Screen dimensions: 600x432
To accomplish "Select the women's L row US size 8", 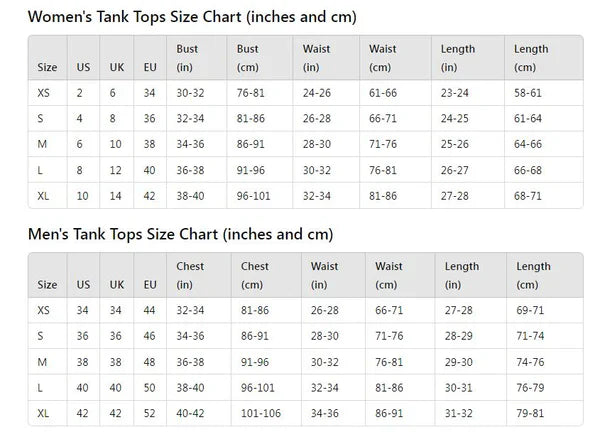I will (x=79, y=170).
